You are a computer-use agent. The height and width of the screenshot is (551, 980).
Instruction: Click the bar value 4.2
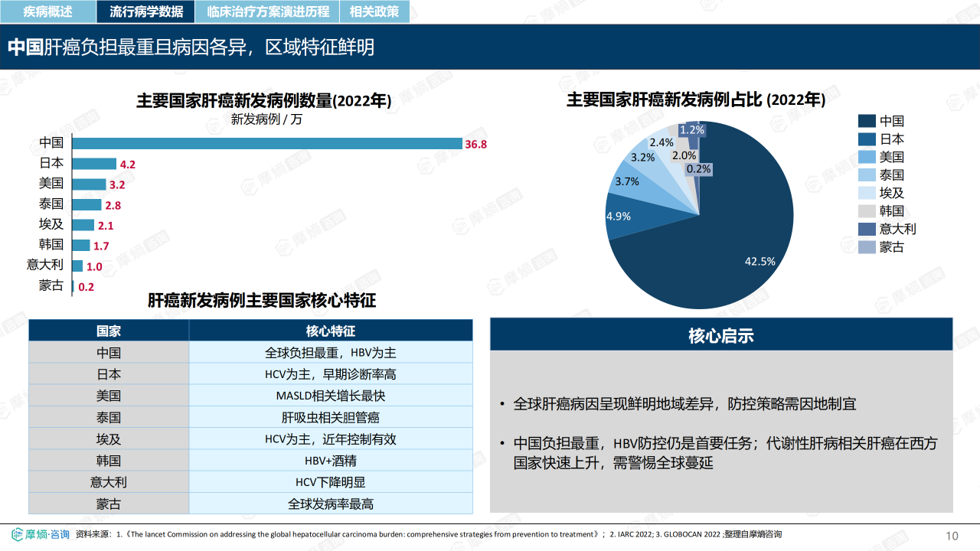128,165
